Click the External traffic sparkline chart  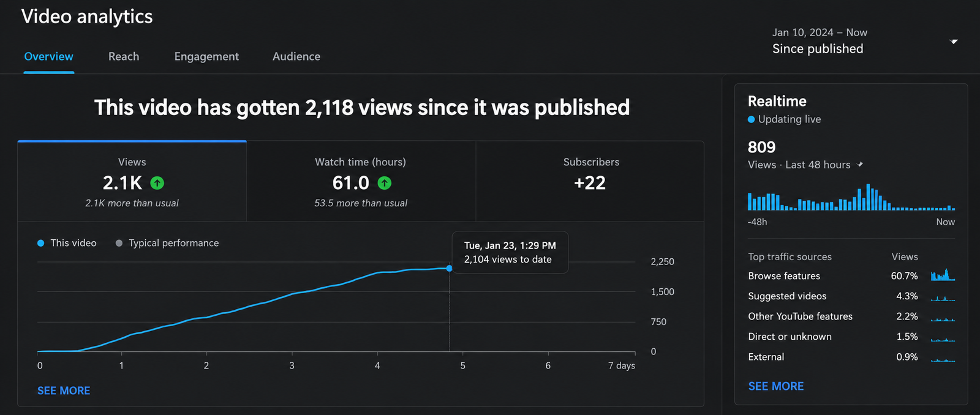(943, 359)
